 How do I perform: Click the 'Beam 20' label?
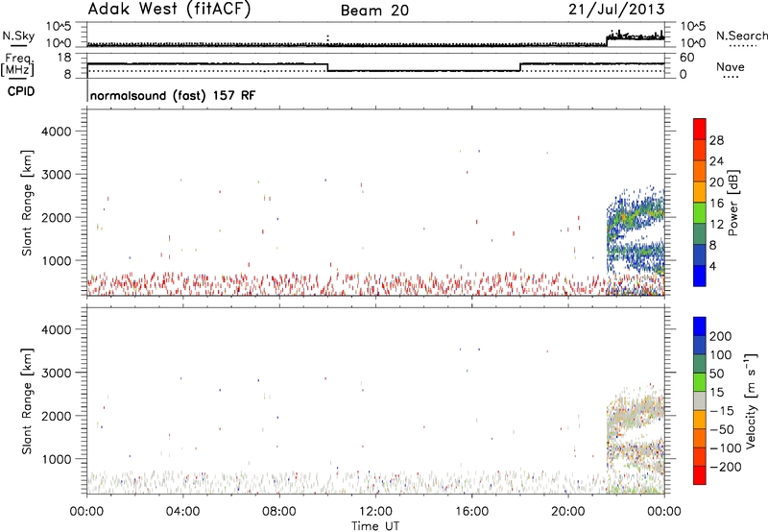tap(374, 11)
